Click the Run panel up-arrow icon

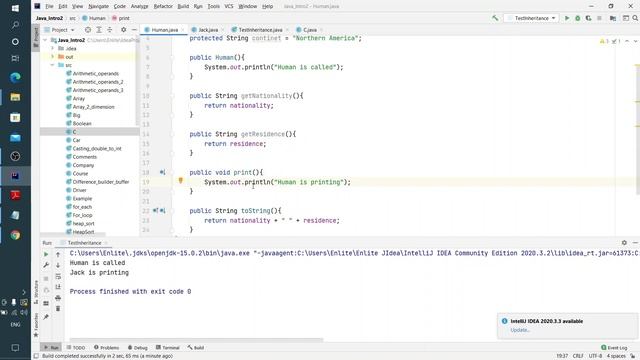tap(58, 254)
